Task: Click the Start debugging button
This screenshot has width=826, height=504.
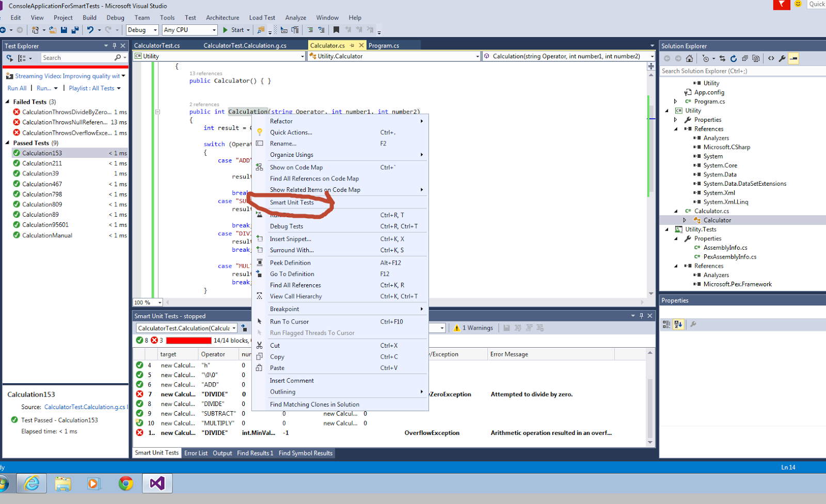Action: pyautogui.click(x=233, y=30)
